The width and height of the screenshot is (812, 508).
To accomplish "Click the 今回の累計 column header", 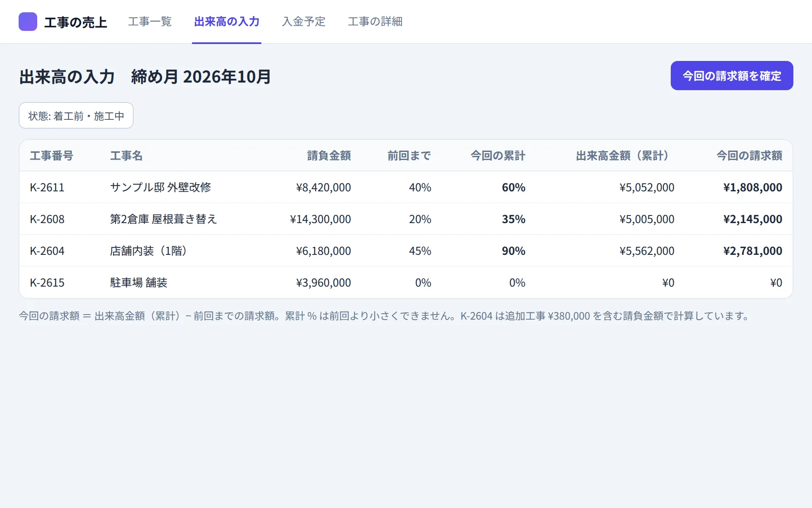I will tap(498, 156).
